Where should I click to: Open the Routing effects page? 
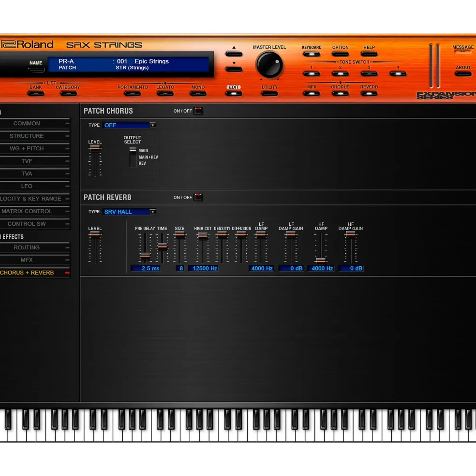(x=35, y=247)
